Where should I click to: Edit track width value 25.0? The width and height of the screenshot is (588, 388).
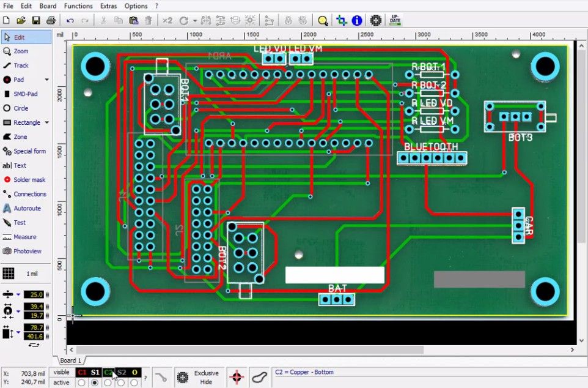tap(34, 294)
